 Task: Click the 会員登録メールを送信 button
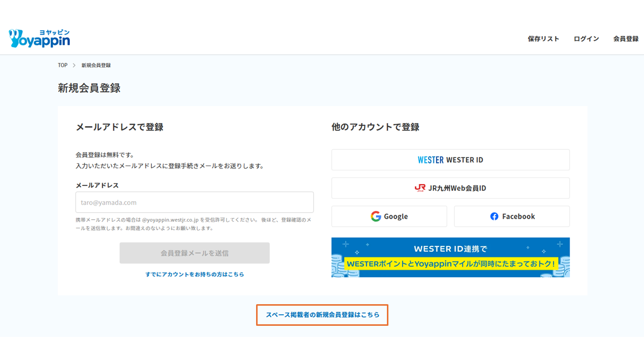click(195, 253)
